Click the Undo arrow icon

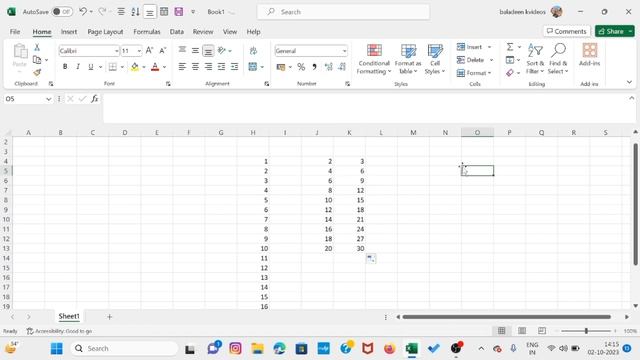click(83, 12)
